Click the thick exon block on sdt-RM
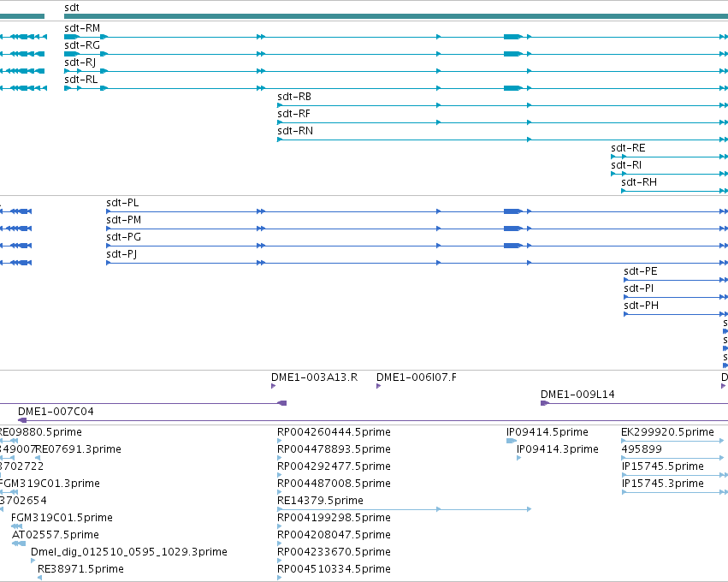 [x=512, y=37]
